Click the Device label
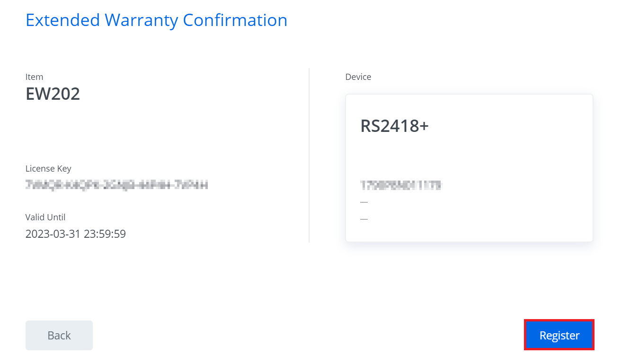 tap(358, 77)
